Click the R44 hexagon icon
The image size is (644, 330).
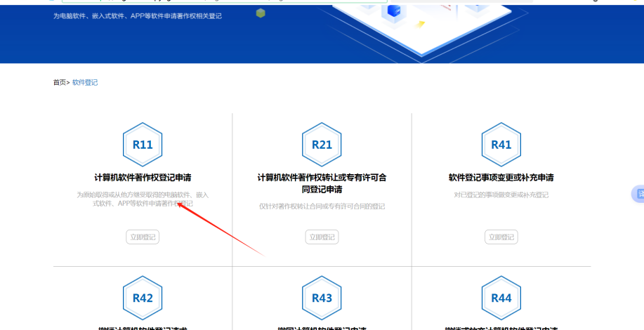(x=501, y=298)
